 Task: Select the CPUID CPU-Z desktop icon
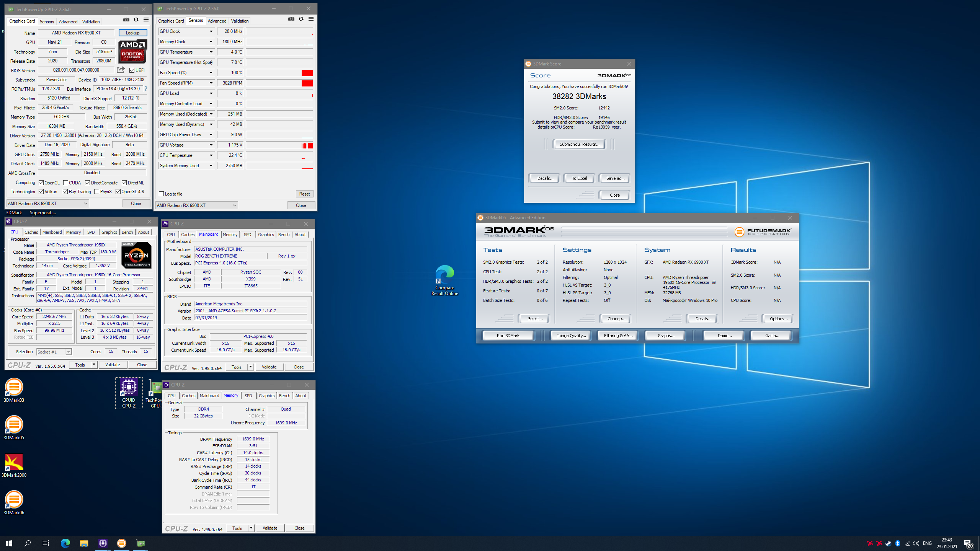[x=129, y=393]
